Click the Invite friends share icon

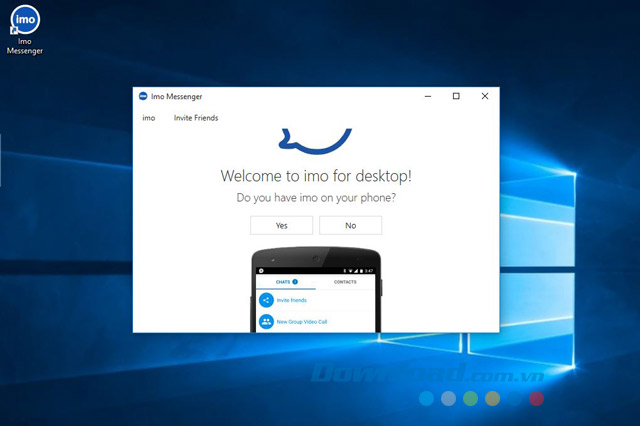pyautogui.click(x=267, y=300)
